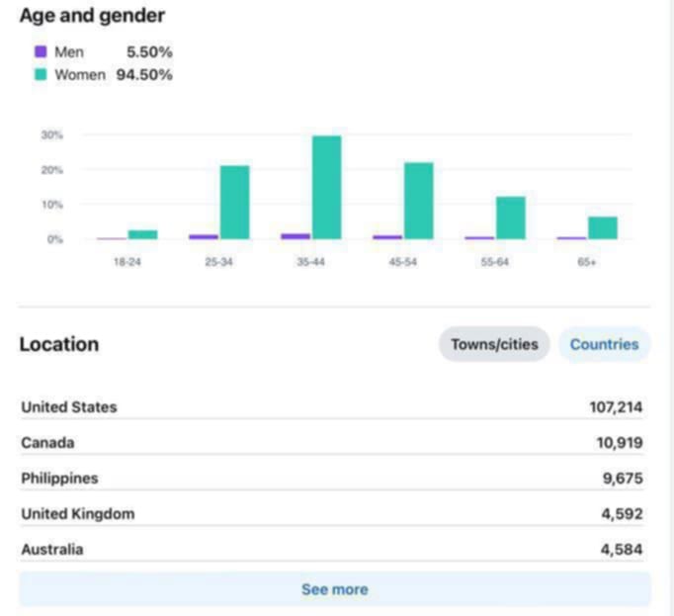Click the Men bar for ages 45-54
The width and height of the screenshot is (674, 616).
386,236
